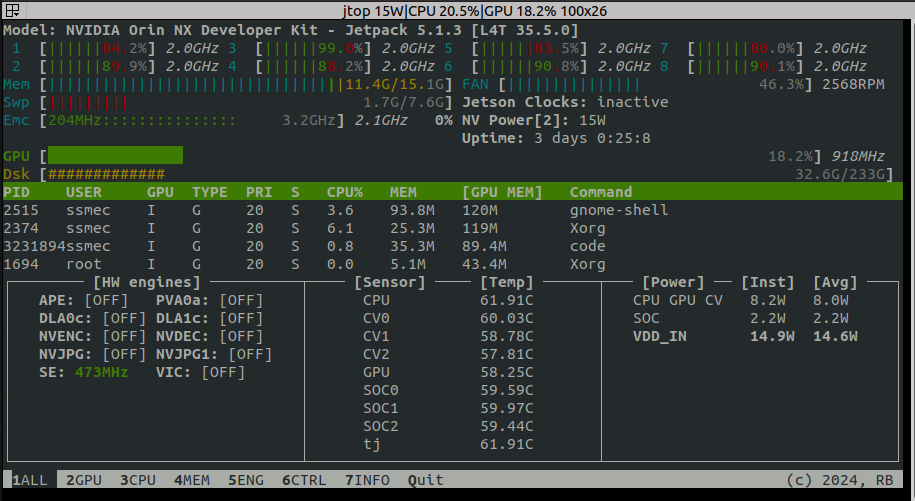Click the TYPE column header
Screen dimensions: 915x501
(209, 192)
